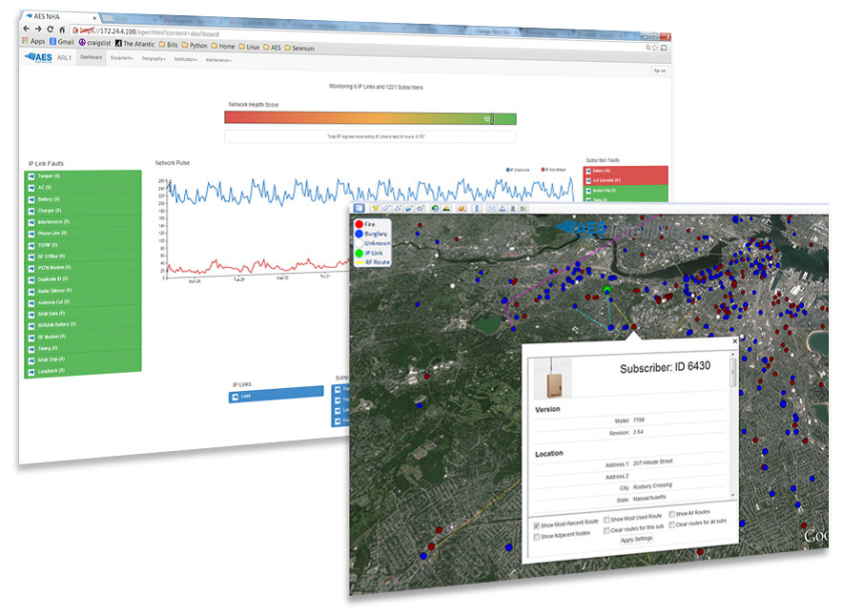
Task: Click the AES logo in navbar
Action: tap(41, 56)
